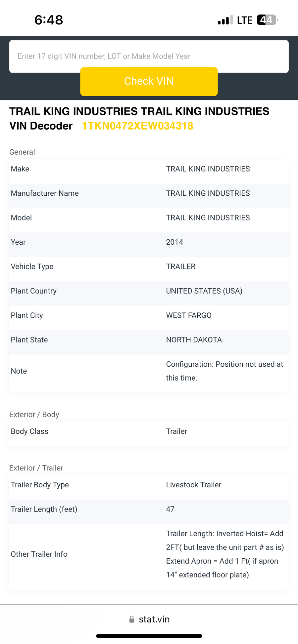Tap the stat.vin address bar text
The width and height of the screenshot is (298, 644).
tap(154, 619)
